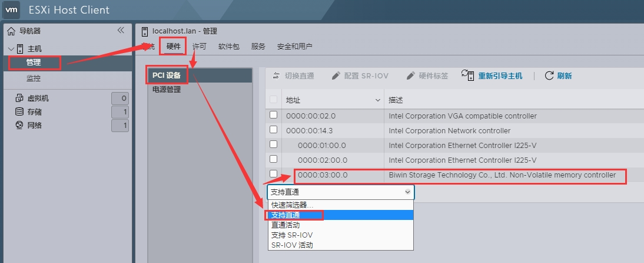Viewport: 644px width, 263px height.
Task: Switch to the 许可 tab
Action: [x=200, y=47]
